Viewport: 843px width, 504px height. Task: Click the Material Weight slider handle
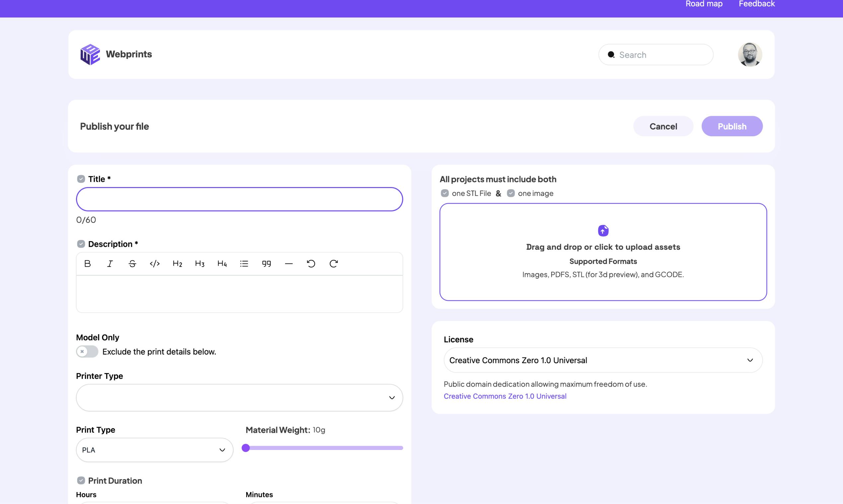pyautogui.click(x=246, y=448)
